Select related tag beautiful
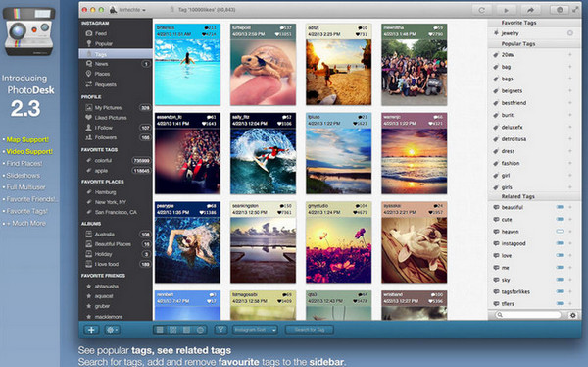 pos(513,207)
